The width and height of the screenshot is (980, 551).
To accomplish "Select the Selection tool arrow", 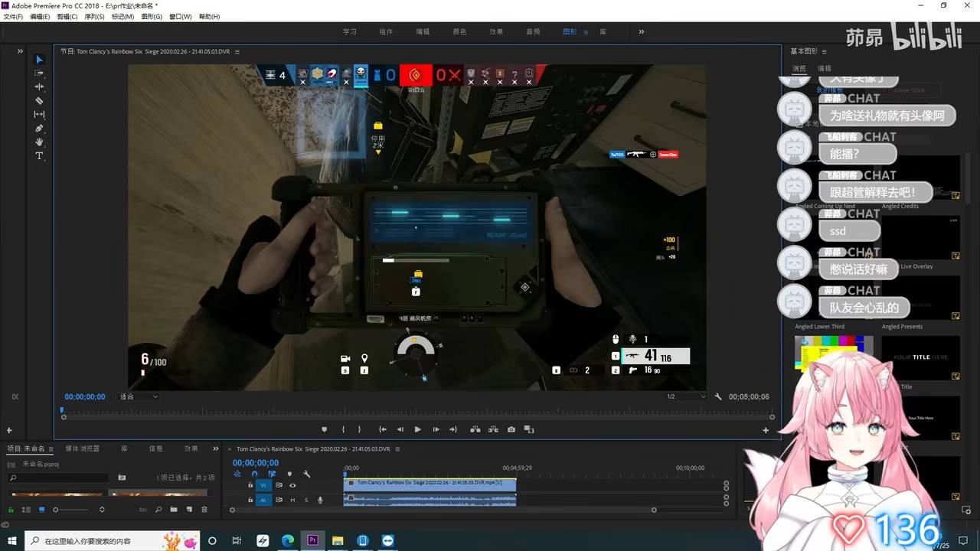I will click(40, 60).
